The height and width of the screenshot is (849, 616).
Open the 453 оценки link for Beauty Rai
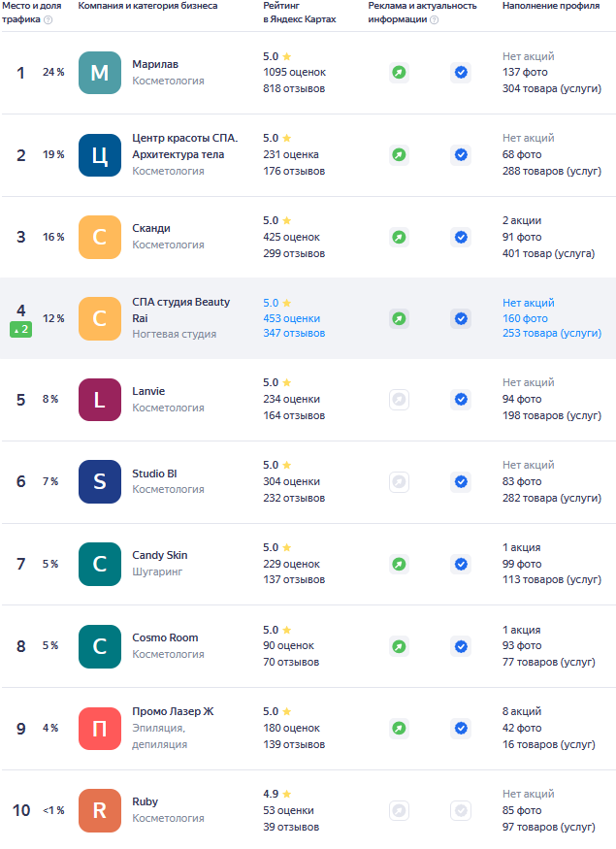point(291,318)
